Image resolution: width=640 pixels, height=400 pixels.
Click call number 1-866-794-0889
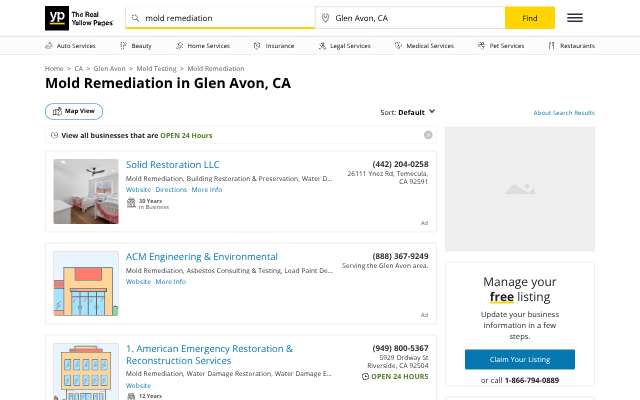click(x=532, y=380)
